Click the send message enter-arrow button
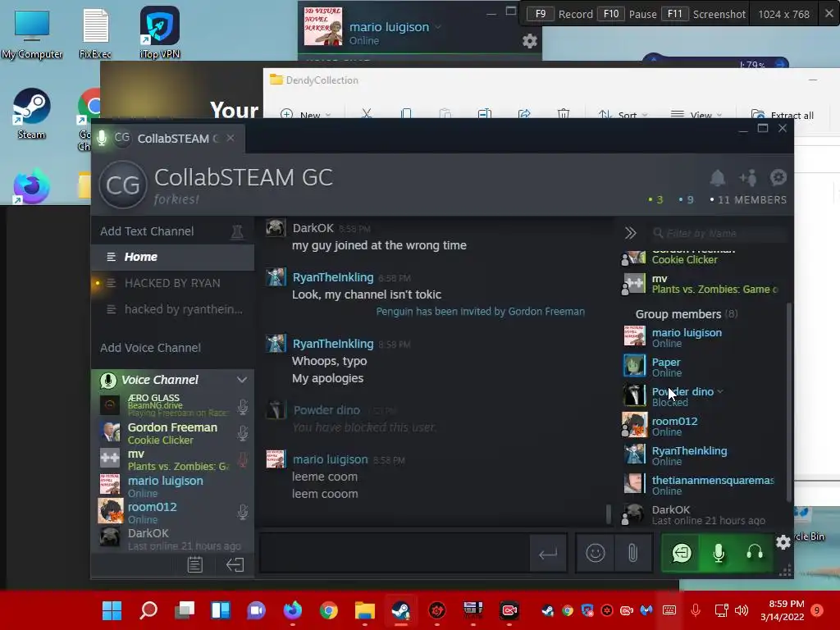The width and height of the screenshot is (840, 630). (x=548, y=554)
